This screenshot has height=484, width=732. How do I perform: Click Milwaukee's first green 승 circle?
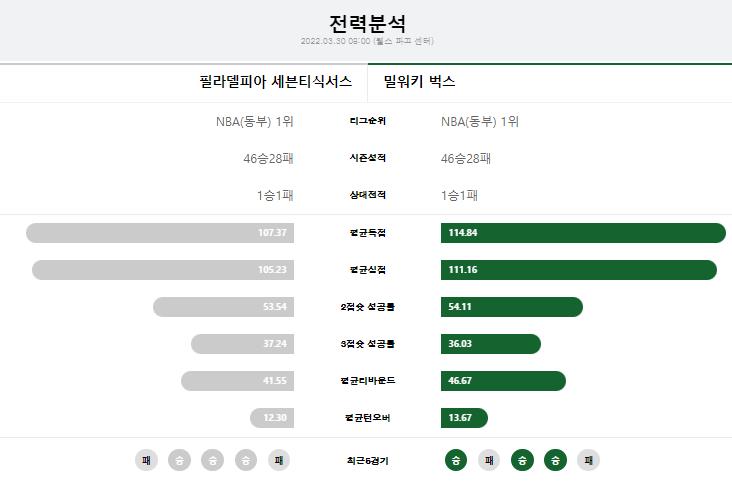[456, 460]
